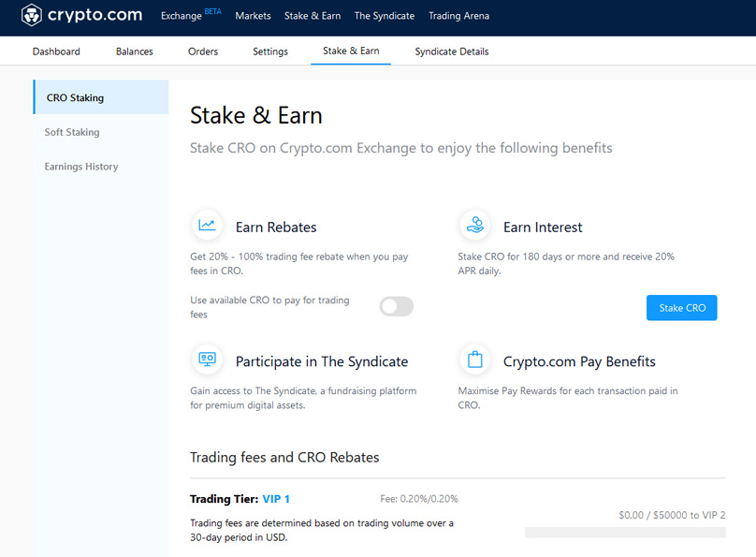
Task: Select the Stake & Earn sub-tab
Action: coord(351,51)
